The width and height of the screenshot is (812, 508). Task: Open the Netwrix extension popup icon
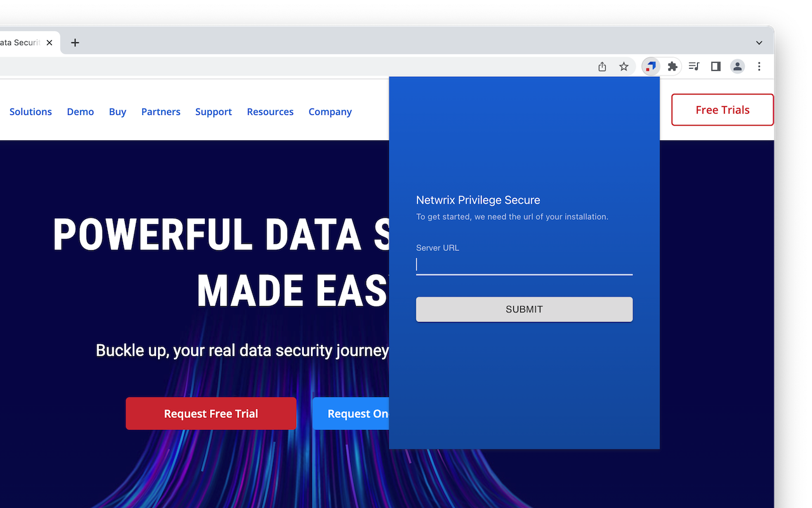pos(650,66)
